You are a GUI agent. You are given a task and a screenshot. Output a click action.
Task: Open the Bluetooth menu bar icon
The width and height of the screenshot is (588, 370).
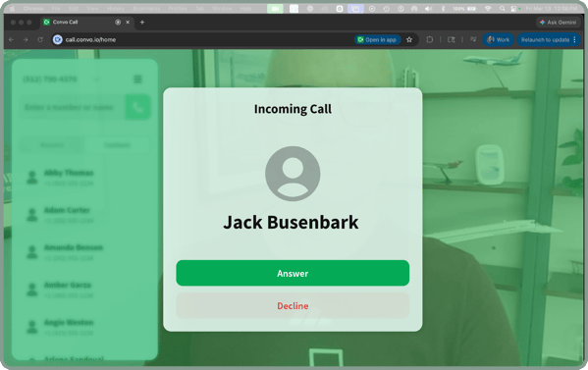(x=443, y=8)
